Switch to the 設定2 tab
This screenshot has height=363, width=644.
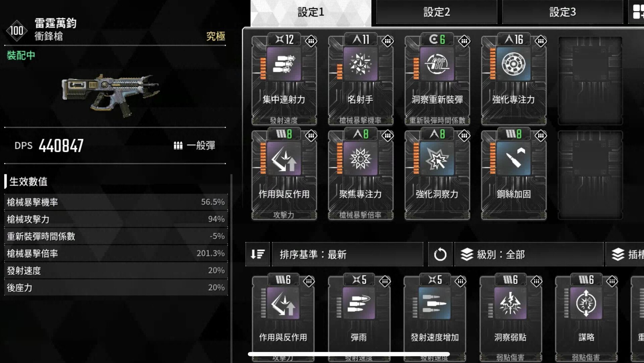(436, 12)
